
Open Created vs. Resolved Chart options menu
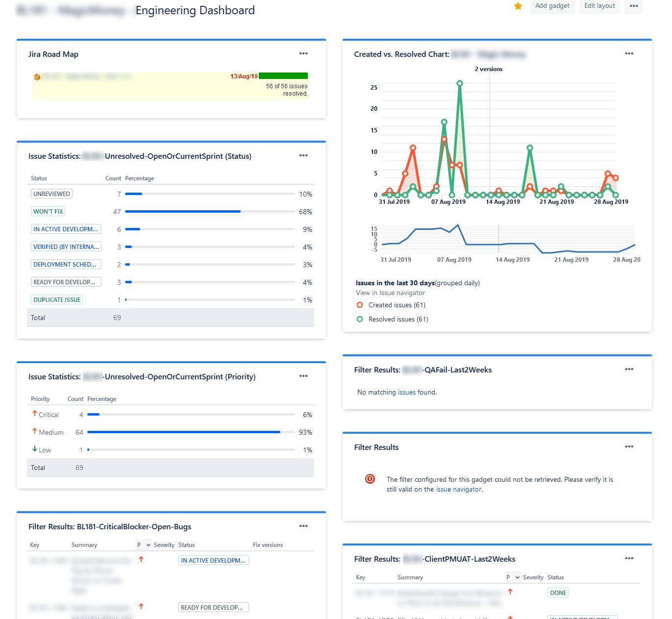[629, 53]
